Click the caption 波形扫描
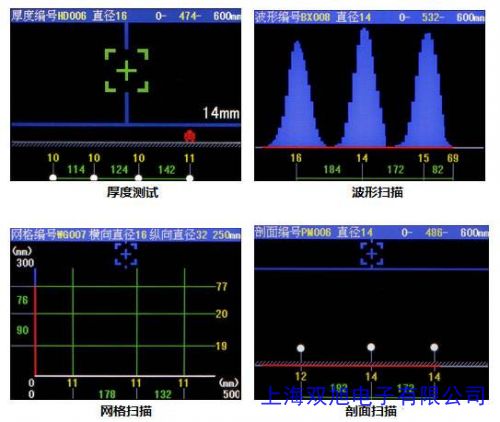The height and width of the screenshot is (422, 500). (x=377, y=192)
